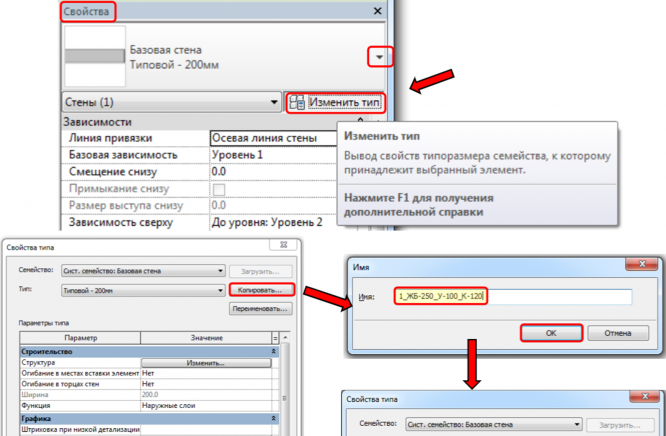Click Загрузить in the lower Свойства типа dialog

[x=620, y=425]
